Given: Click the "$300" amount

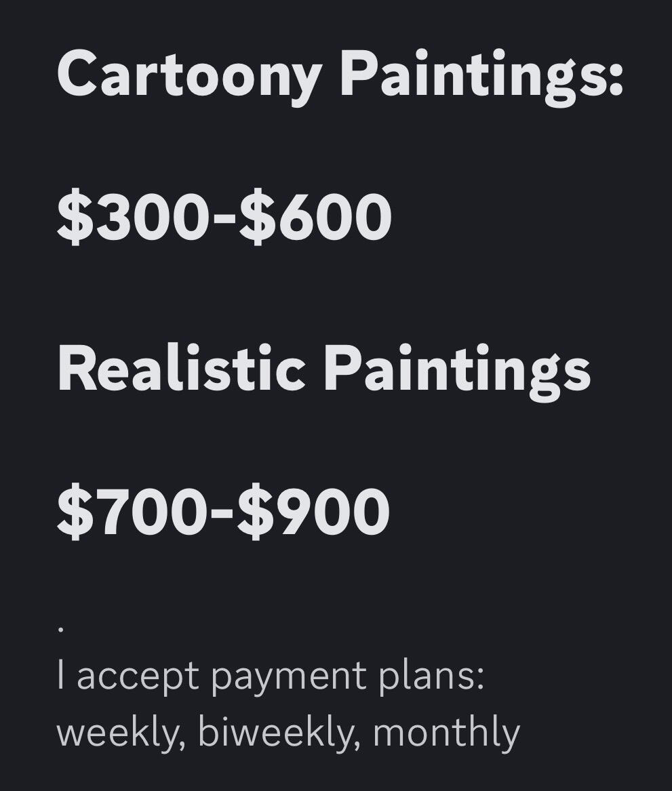Looking at the screenshot, I should [134, 218].
